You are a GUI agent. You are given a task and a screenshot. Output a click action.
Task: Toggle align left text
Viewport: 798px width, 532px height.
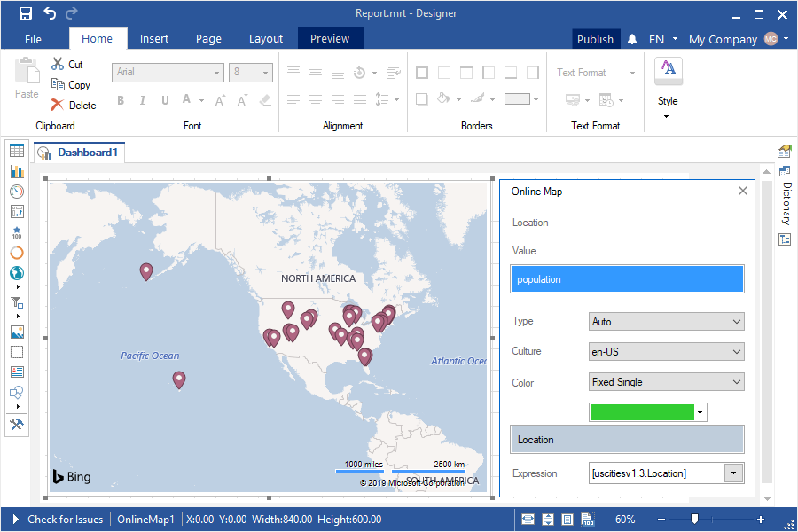293,98
